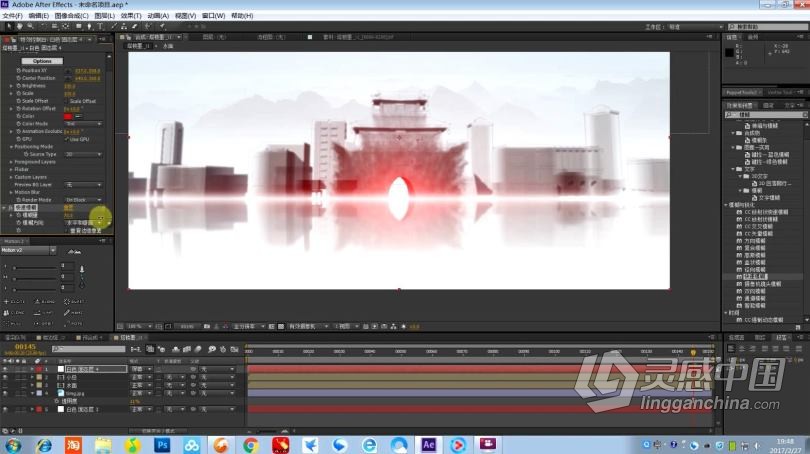Open Brainstorm from timeline icon
The height and width of the screenshot is (454, 810).
[x=212, y=350]
